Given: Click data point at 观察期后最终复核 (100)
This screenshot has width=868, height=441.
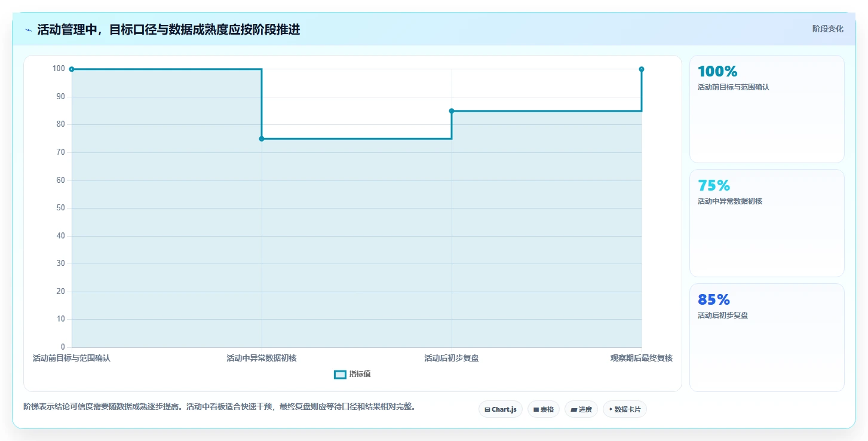Looking at the screenshot, I should tap(642, 69).
